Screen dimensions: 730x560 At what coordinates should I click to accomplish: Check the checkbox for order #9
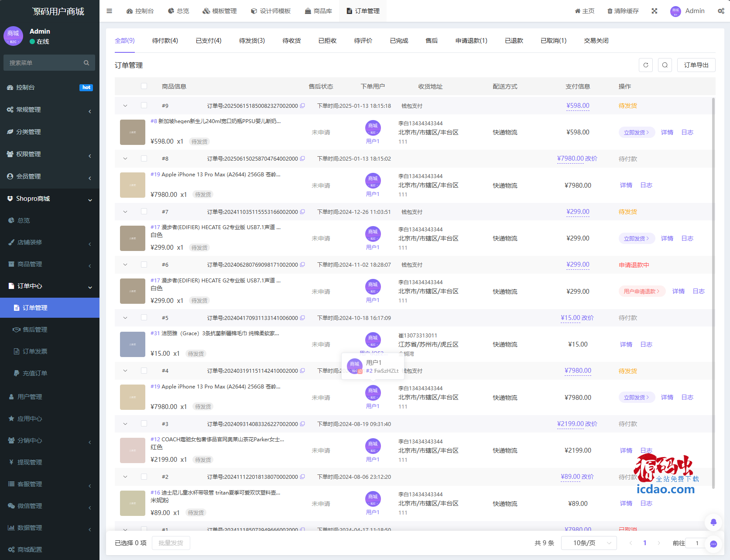pyautogui.click(x=144, y=105)
